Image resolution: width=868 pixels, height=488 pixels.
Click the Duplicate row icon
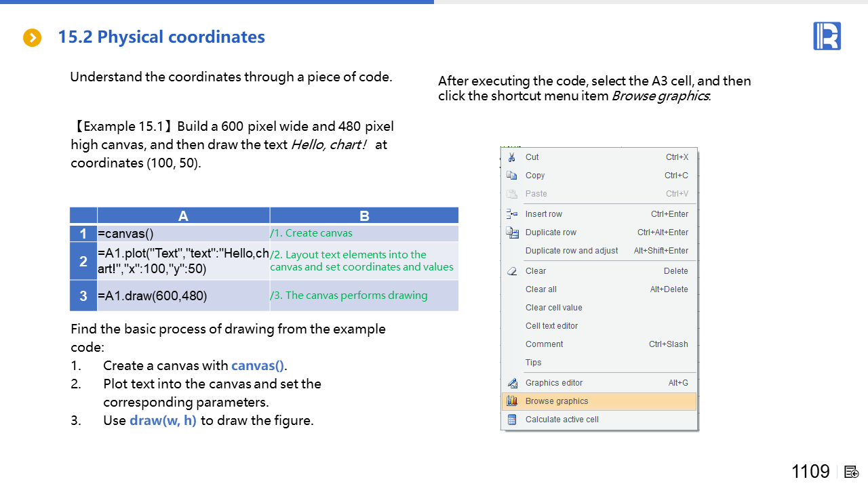(x=512, y=232)
